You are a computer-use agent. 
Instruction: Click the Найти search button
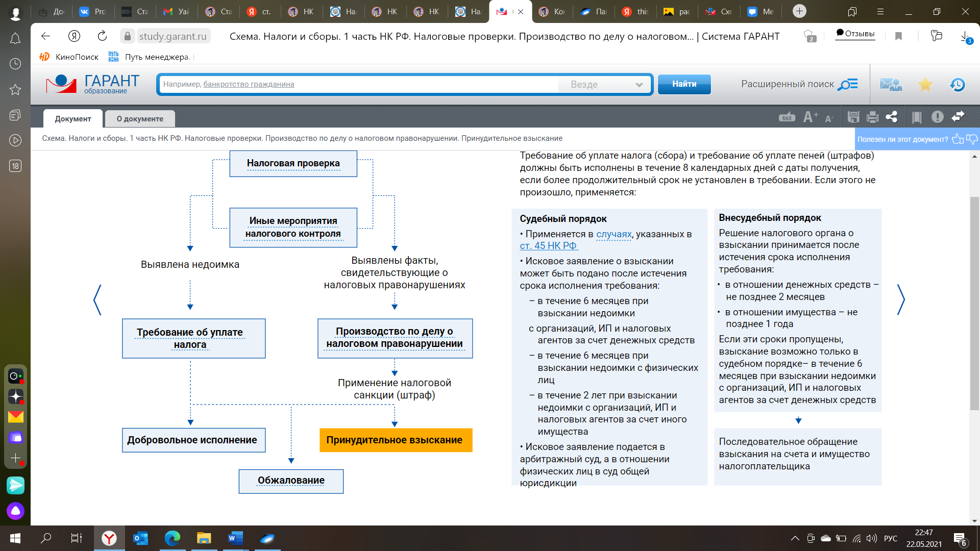point(684,84)
